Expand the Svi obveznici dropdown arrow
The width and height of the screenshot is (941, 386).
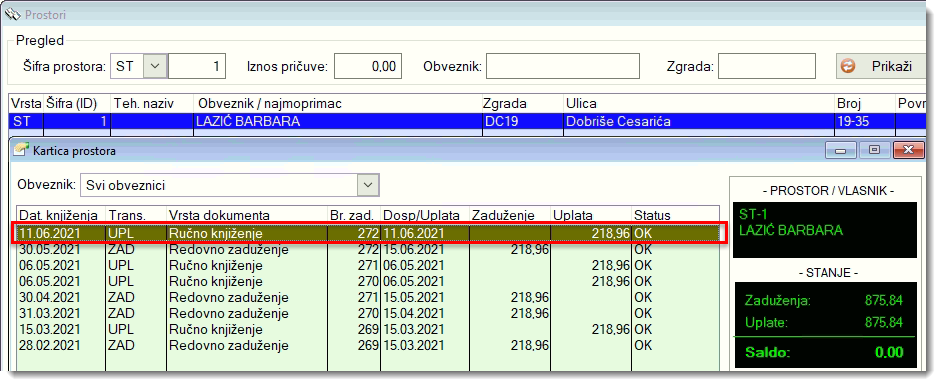[x=368, y=185]
